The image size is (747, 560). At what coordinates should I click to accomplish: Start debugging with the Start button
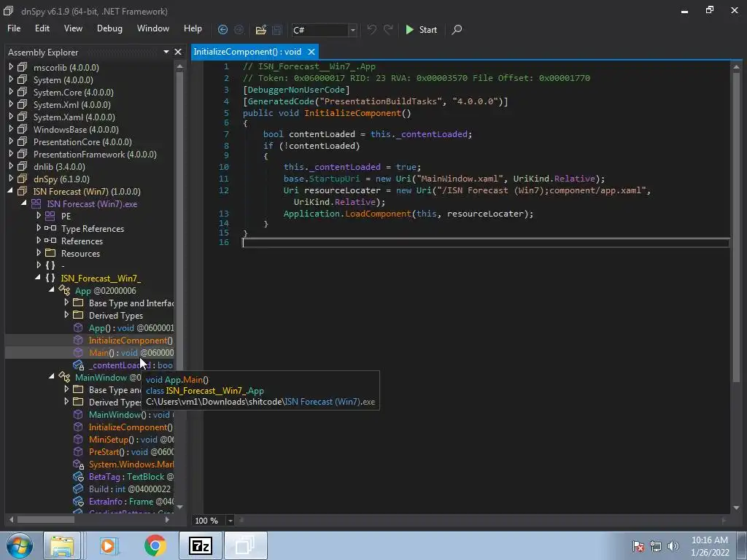(421, 29)
